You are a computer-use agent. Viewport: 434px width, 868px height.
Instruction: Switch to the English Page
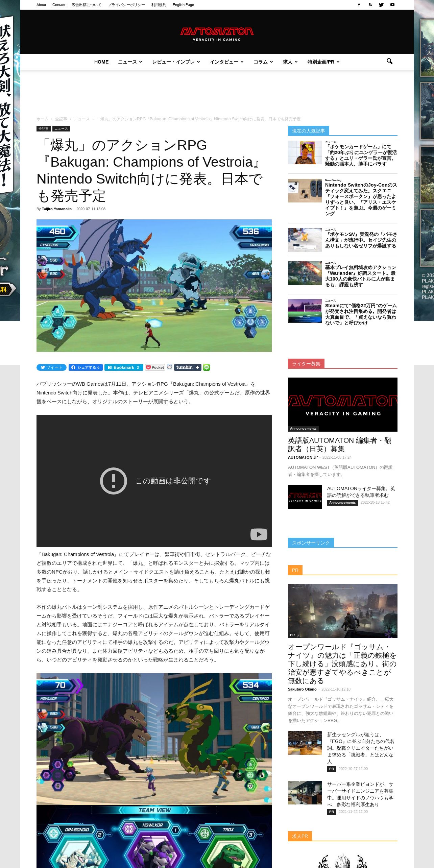tap(183, 5)
